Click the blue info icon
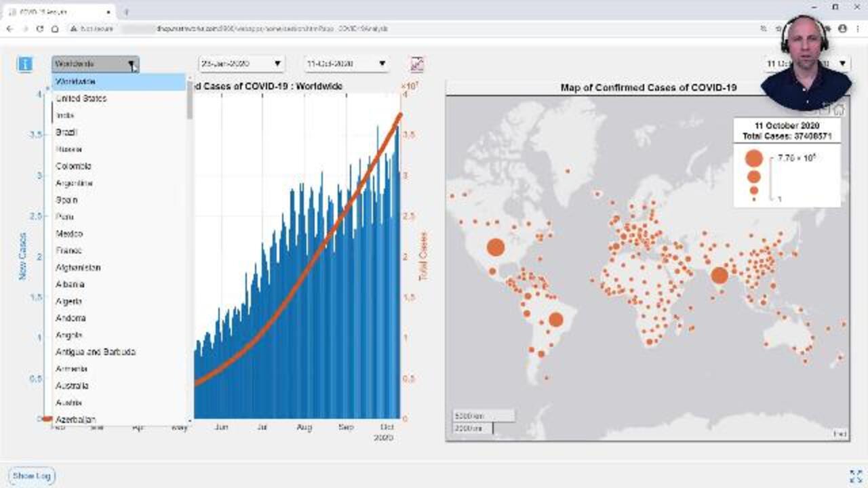868x488 pixels. [24, 64]
